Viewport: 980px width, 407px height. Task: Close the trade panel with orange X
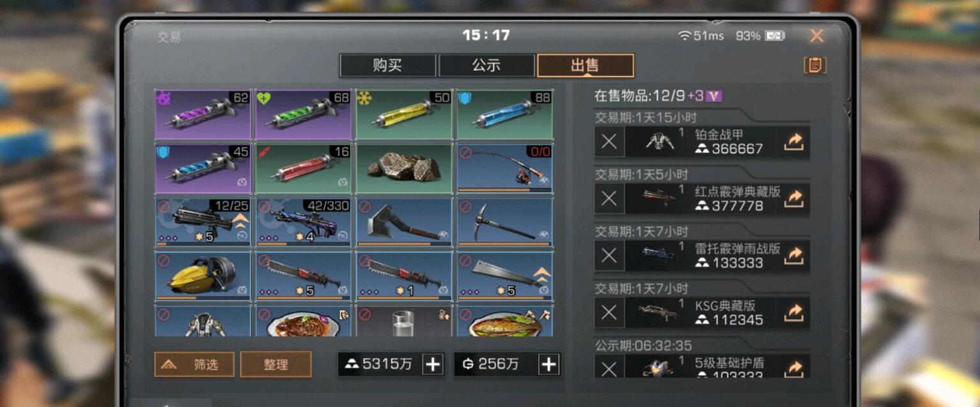coord(817,36)
